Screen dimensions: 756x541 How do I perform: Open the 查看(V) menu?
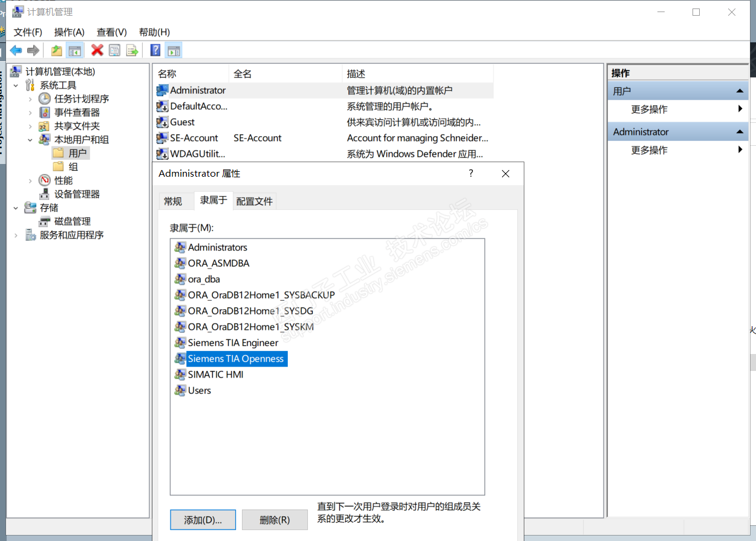(112, 32)
